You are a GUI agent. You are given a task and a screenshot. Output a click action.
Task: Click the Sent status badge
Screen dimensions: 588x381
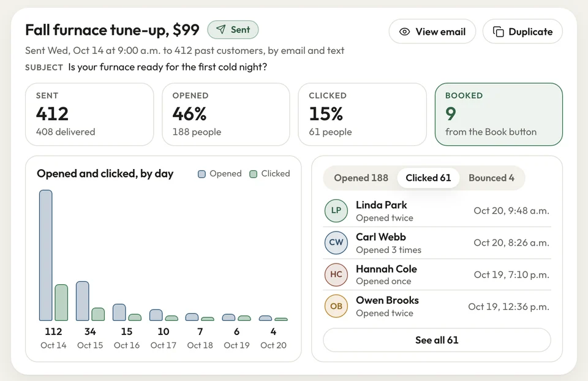(233, 29)
